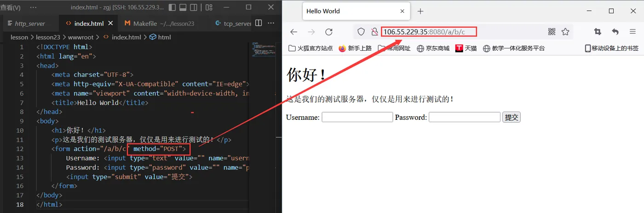Screen dimensions: 644x213
Task: Open the 教学一体化服务平台 bookmark
Action: (514, 48)
